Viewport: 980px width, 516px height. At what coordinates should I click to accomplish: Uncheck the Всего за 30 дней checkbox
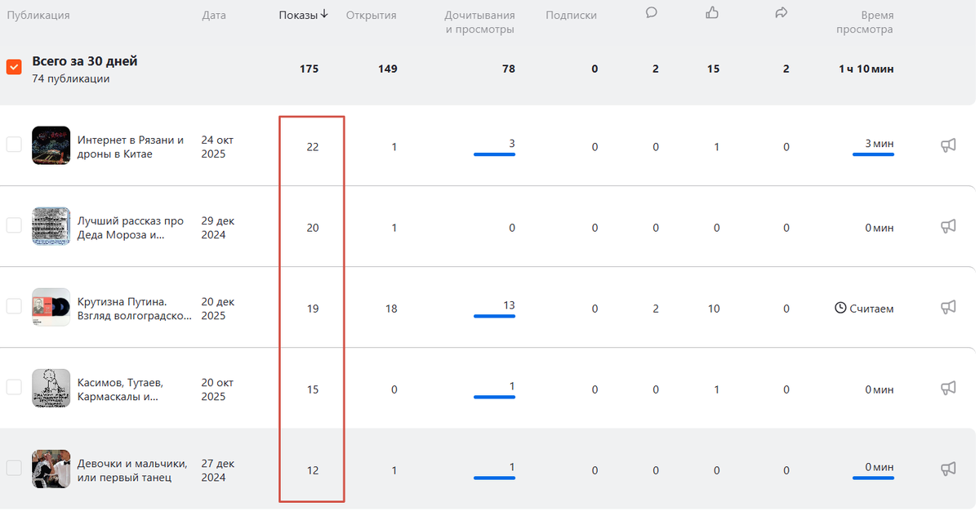14,67
